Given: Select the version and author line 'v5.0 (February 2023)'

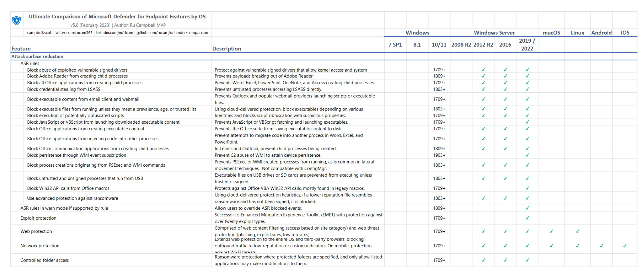Looking at the screenshot, I should point(118,25).
